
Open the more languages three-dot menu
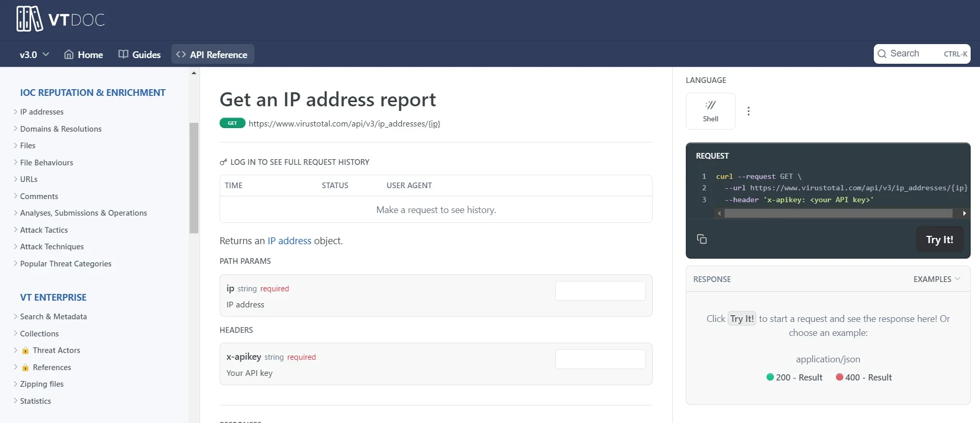tap(748, 111)
